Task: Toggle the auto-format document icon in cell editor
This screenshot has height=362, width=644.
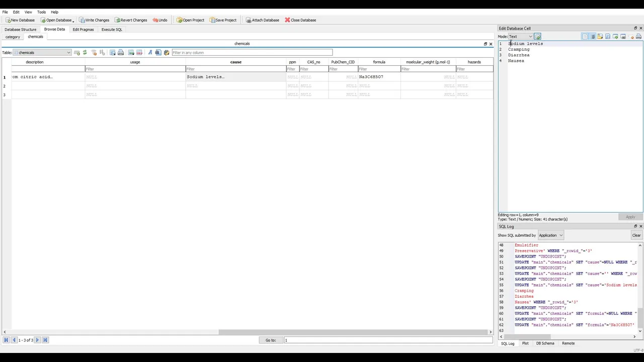Action: point(585,37)
